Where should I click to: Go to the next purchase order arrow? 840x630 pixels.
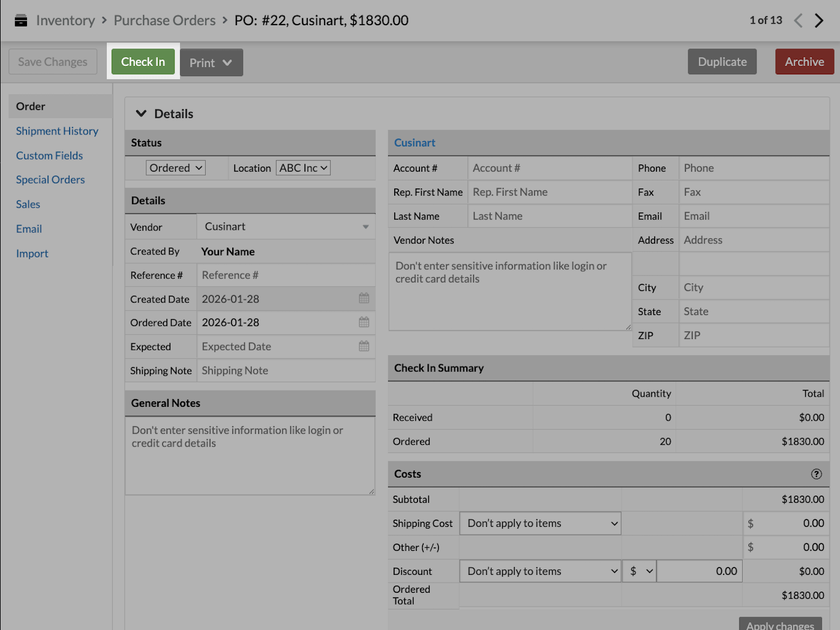point(820,20)
